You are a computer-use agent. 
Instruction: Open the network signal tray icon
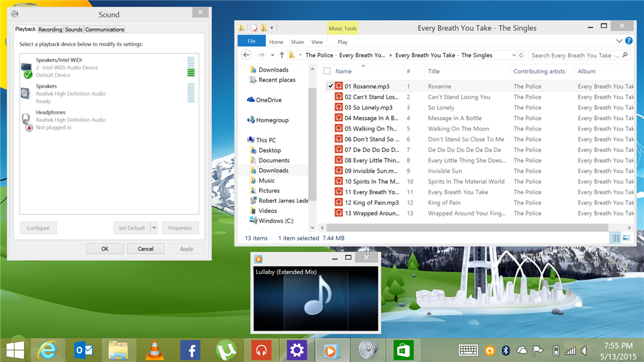pyautogui.click(x=570, y=351)
